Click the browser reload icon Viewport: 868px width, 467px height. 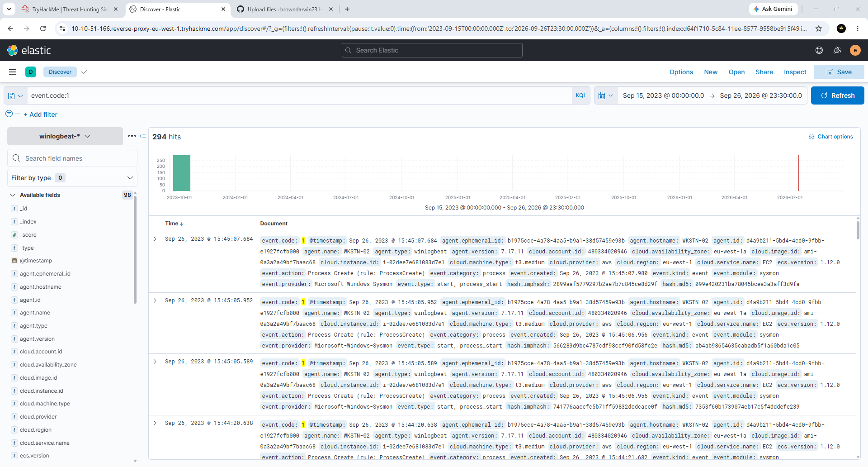[43, 29]
